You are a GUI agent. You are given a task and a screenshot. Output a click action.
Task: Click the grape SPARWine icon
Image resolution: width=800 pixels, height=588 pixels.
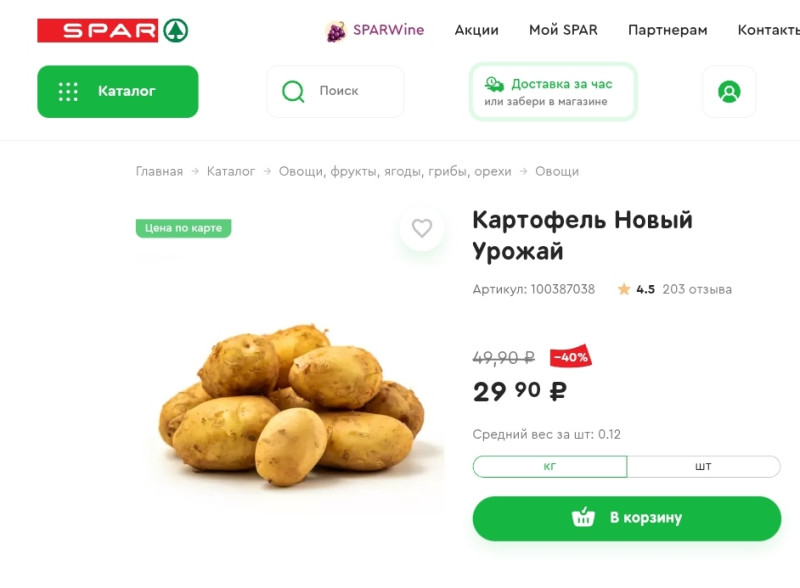[x=336, y=32]
